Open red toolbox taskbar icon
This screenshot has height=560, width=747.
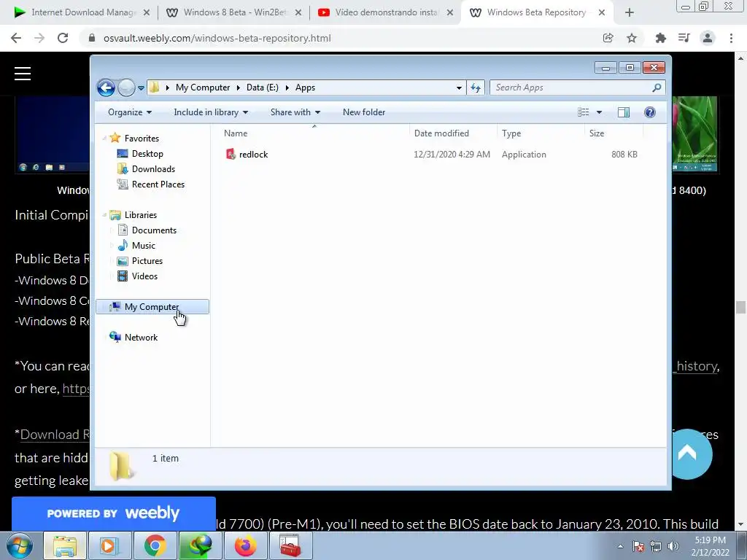click(290, 545)
